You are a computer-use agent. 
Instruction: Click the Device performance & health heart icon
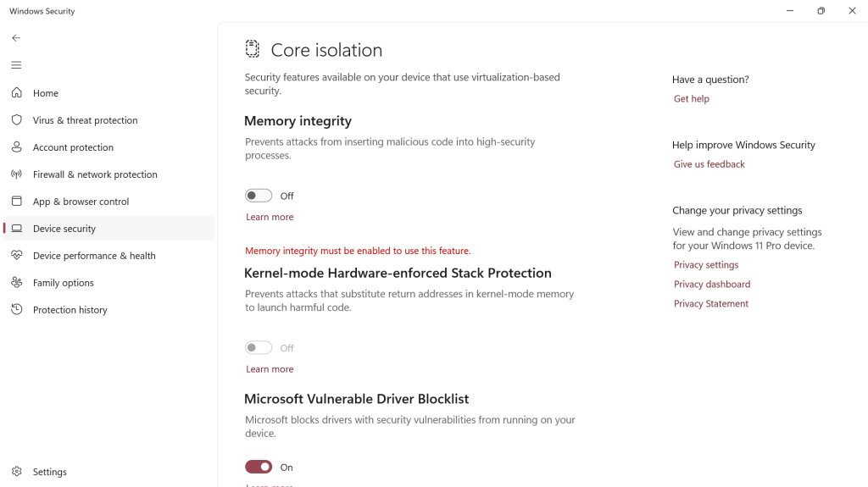coord(16,256)
